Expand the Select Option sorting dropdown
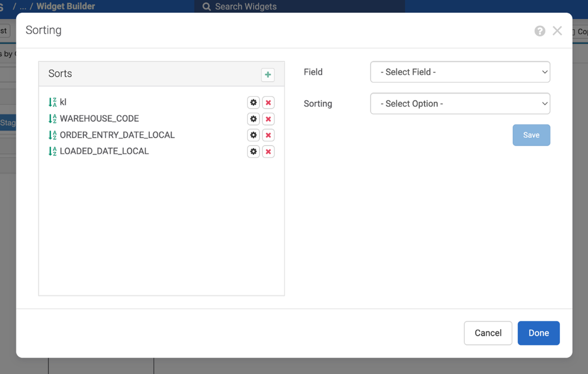The width and height of the screenshot is (588, 374). [460, 104]
